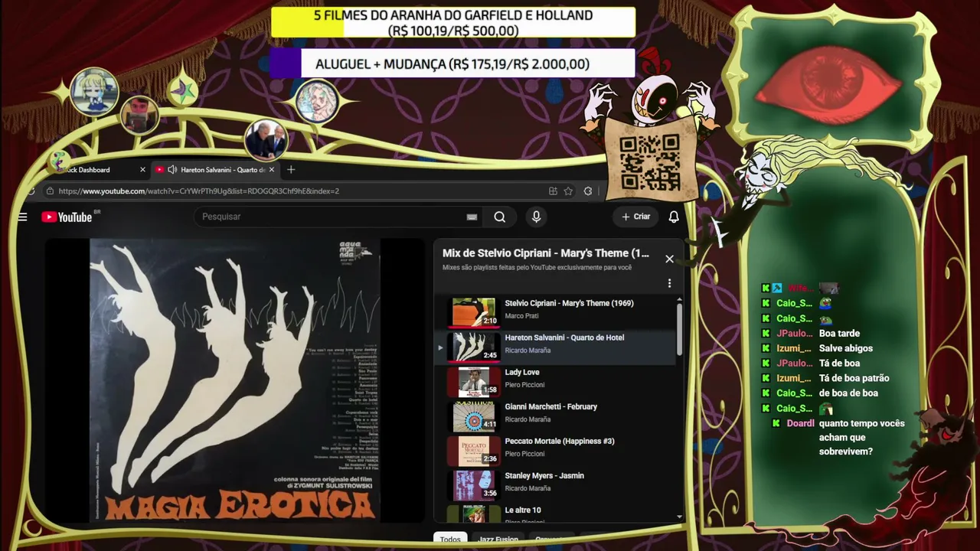Click the chat username Doardl

(x=800, y=423)
